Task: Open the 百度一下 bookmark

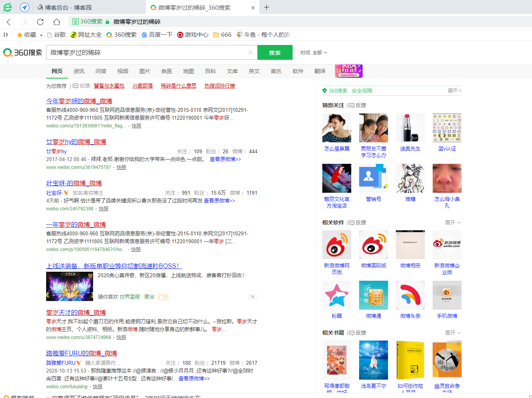Action: pyautogui.click(x=157, y=35)
